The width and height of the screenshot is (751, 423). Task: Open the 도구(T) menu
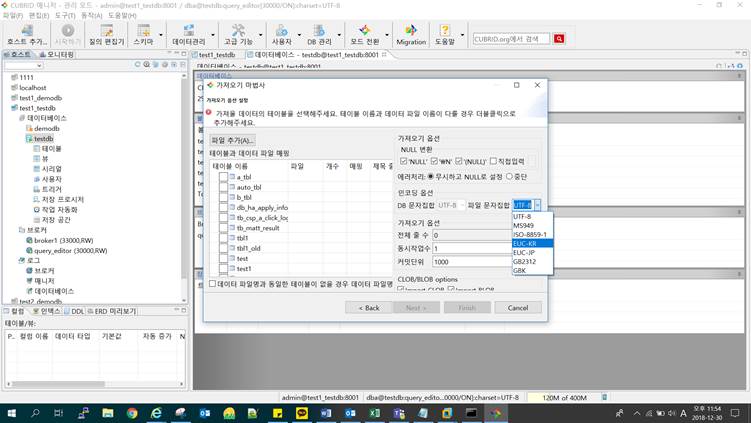(65, 15)
